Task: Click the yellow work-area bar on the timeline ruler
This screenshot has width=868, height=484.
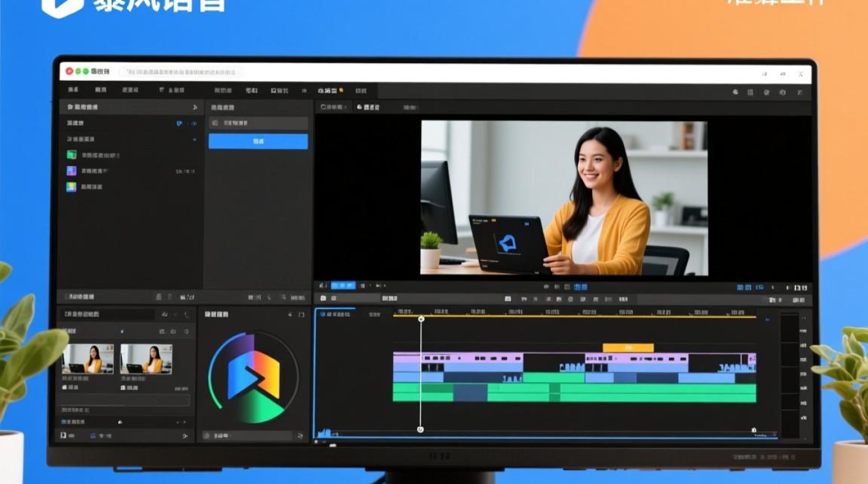Action: 574,317
